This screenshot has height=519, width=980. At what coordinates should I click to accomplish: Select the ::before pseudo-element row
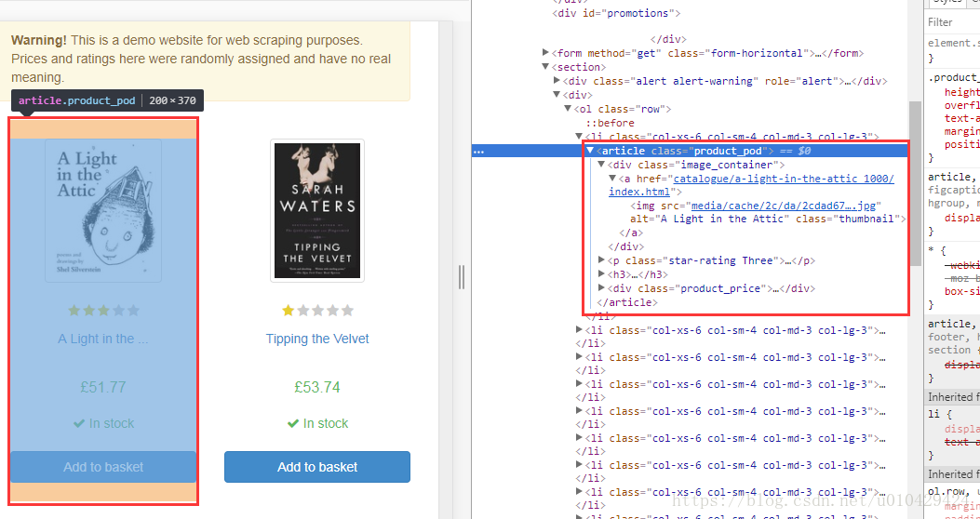click(x=610, y=123)
